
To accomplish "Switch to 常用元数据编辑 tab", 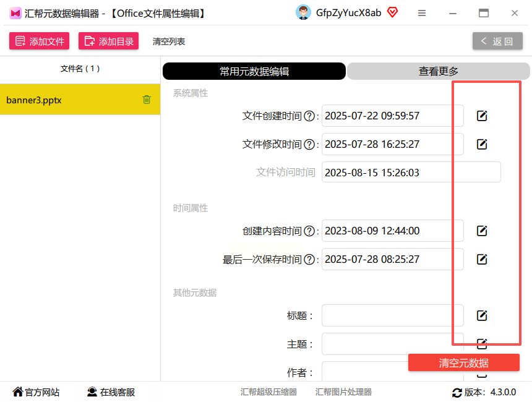I will pyautogui.click(x=254, y=71).
